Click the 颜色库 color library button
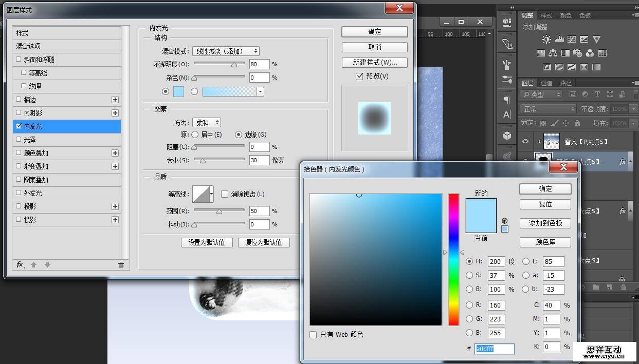Screen dimensions: 639x364 [x=545, y=242]
